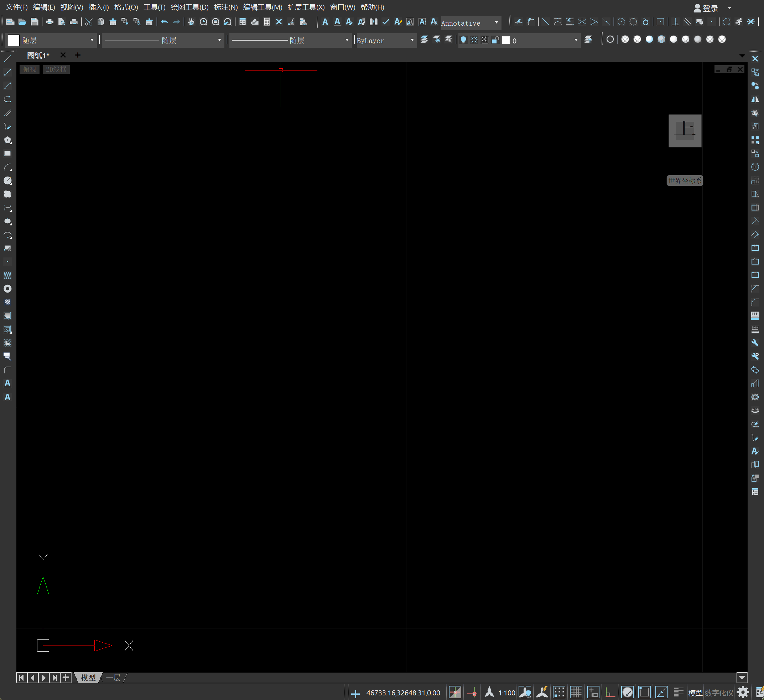Click the white 随层 color swatch
The image size is (764, 700).
pos(14,40)
